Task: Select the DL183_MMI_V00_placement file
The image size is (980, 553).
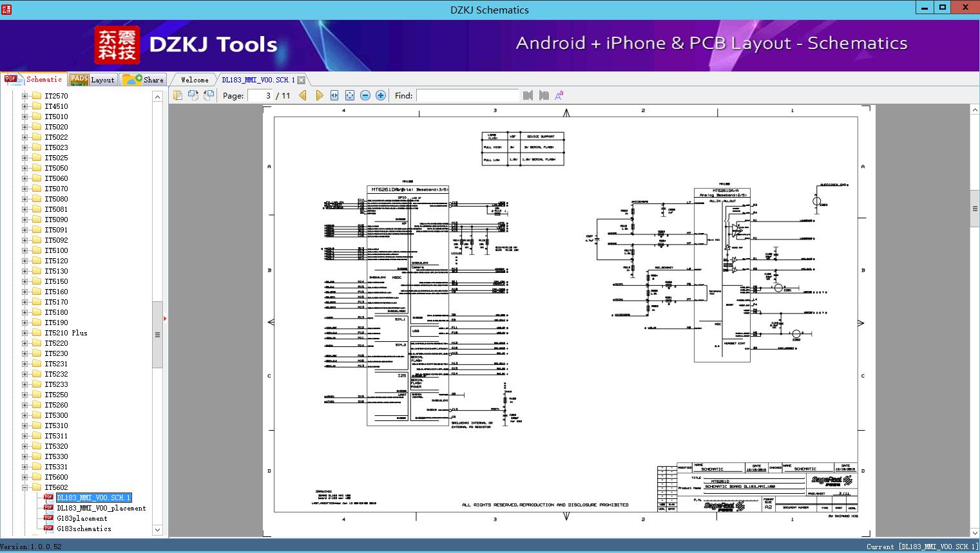Action: pos(101,508)
